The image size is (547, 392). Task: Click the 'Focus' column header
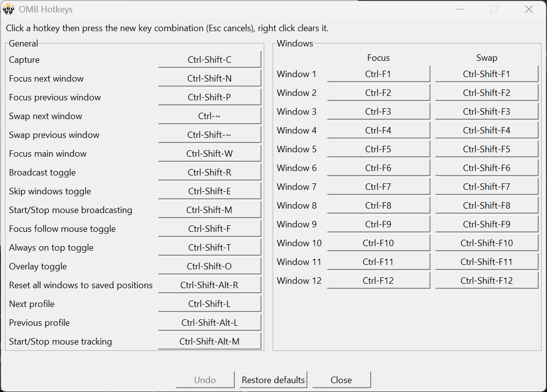(x=379, y=58)
